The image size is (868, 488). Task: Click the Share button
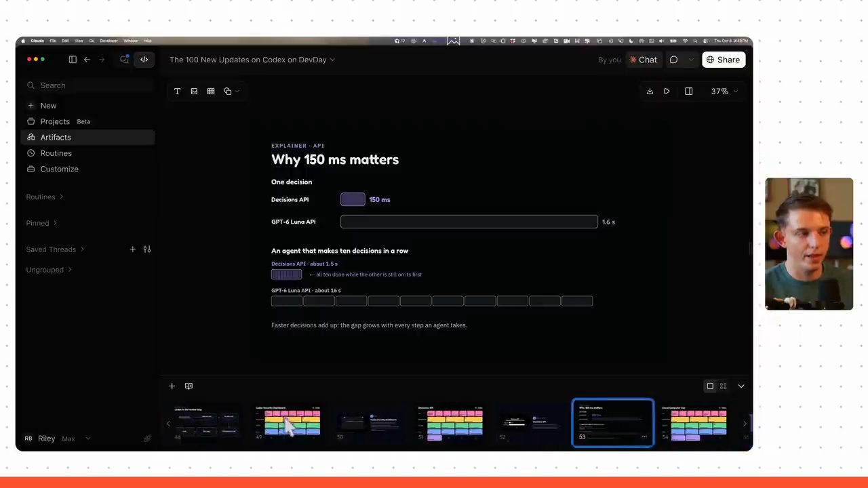pyautogui.click(x=724, y=60)
